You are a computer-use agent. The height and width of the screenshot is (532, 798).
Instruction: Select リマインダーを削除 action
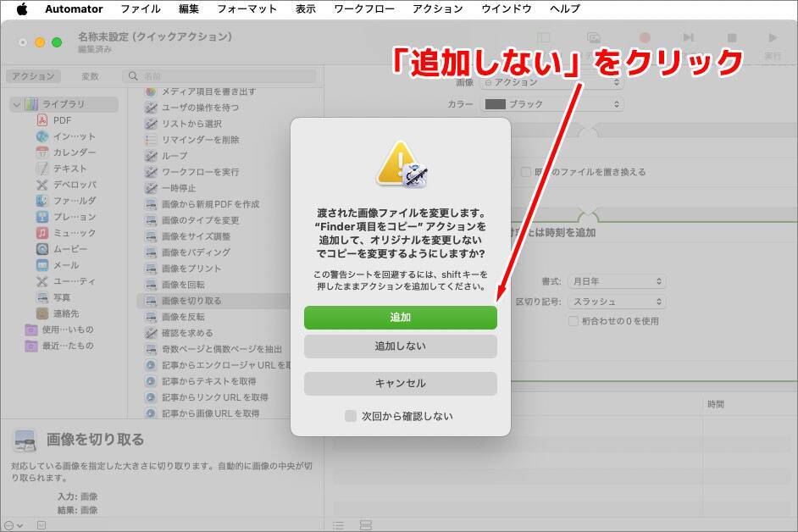pos(200,140)
